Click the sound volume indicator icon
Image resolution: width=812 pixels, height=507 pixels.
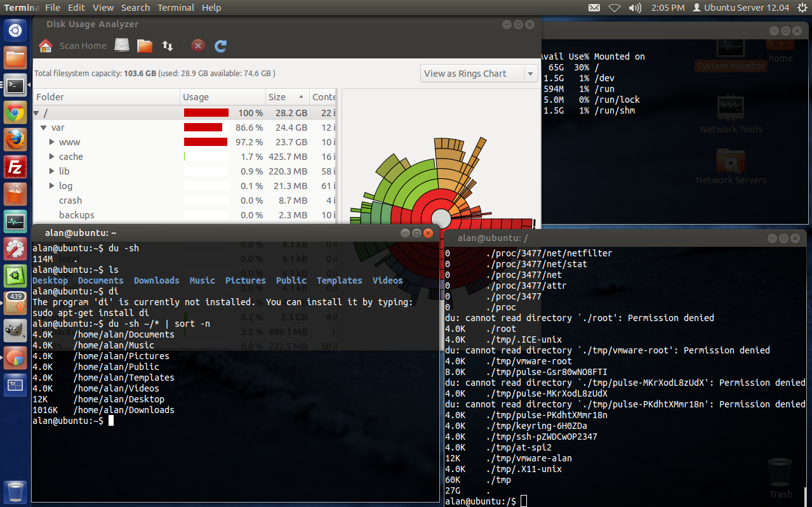635,8
